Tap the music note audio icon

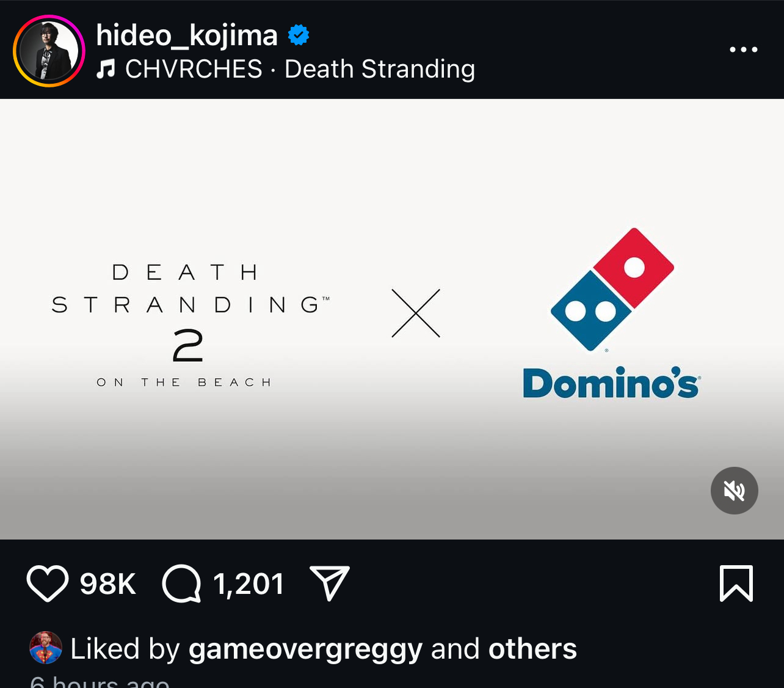[x=106, y=69]
